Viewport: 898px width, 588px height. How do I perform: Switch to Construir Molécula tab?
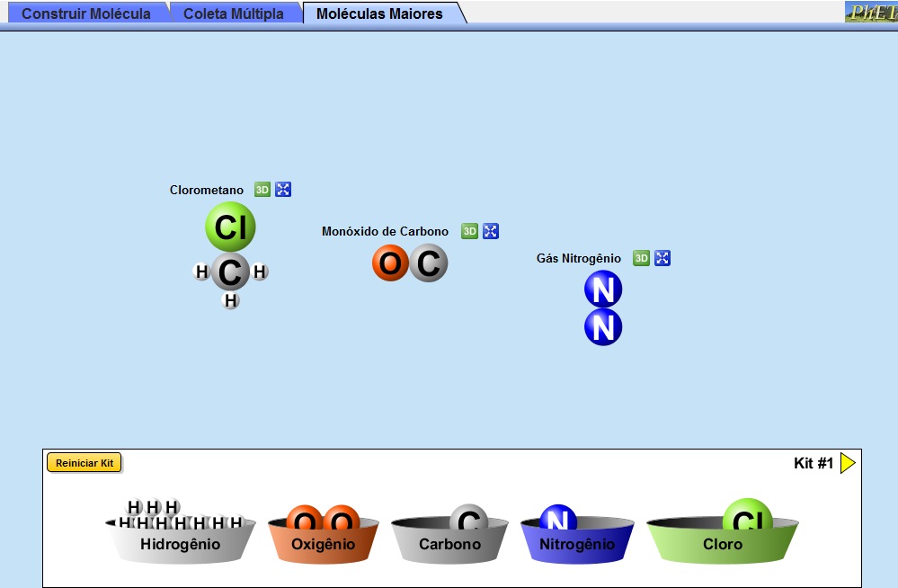point(85,13)
